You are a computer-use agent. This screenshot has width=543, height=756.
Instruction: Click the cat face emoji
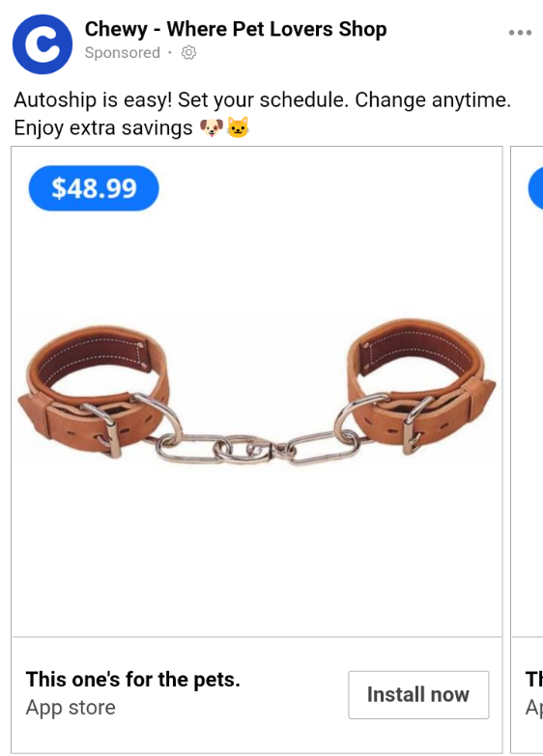point(238,127)
